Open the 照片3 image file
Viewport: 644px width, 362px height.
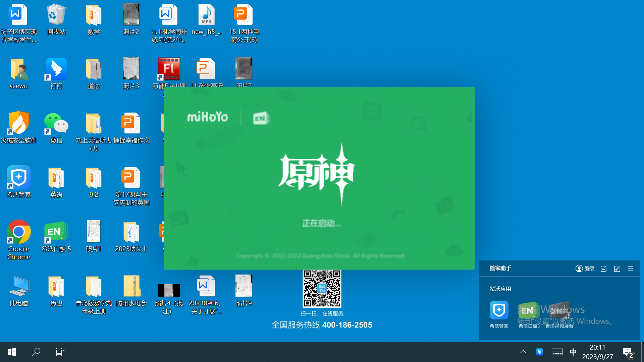(x=131, y=74)
